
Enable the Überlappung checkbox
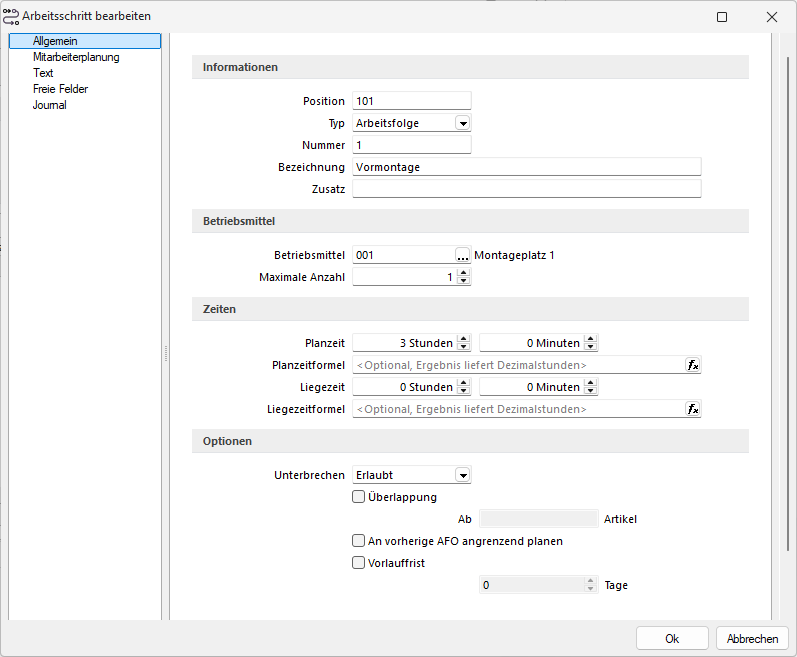pyautogui.click(x=358, y=496)
